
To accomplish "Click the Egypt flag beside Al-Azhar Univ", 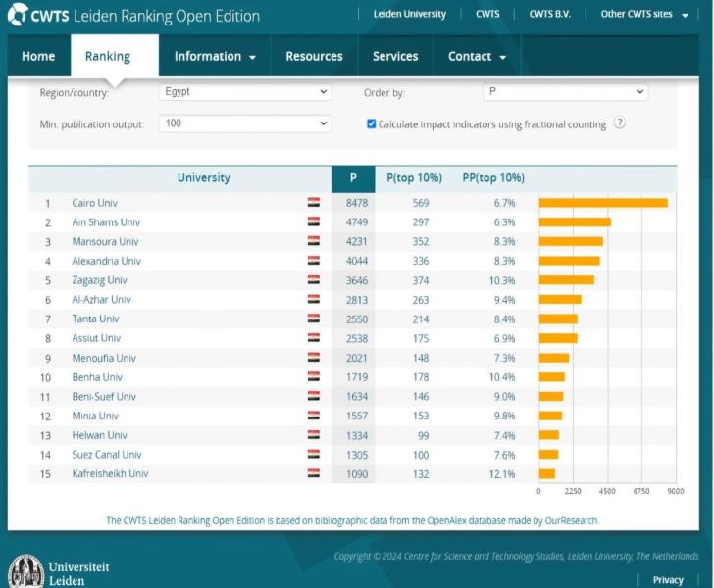I will click(x=313, y=299).
